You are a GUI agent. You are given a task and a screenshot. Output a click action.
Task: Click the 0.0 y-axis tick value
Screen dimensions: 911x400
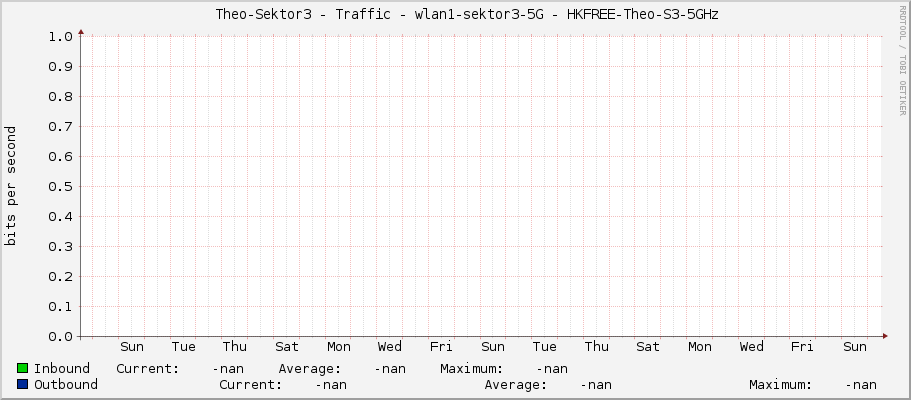[60, 337]
